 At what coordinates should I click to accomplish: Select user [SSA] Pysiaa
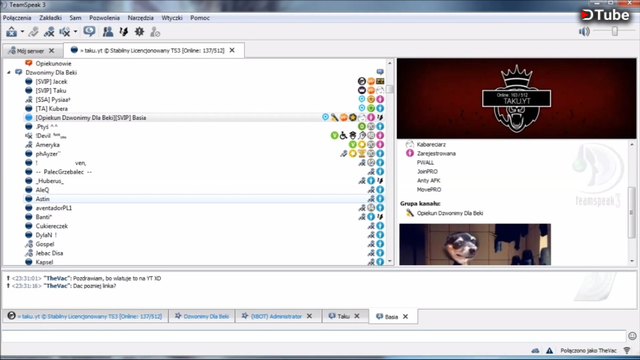coord(53,100)
